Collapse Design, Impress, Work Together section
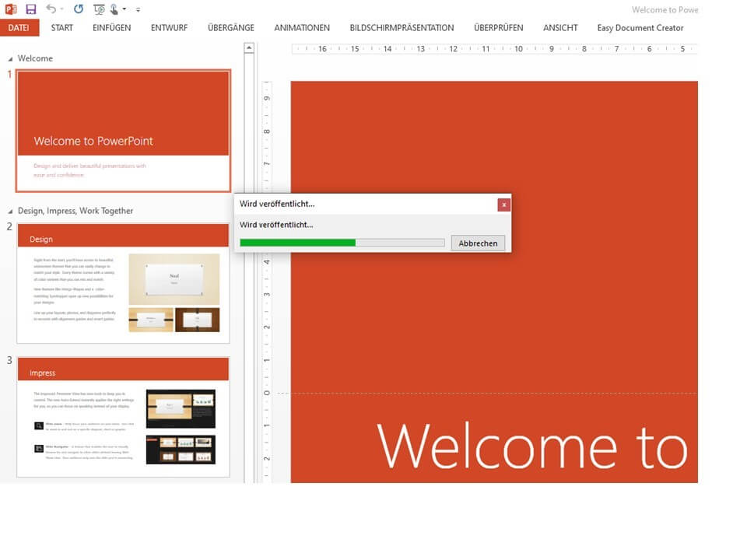This screenshot has height=560, width=747. (10, 212)
